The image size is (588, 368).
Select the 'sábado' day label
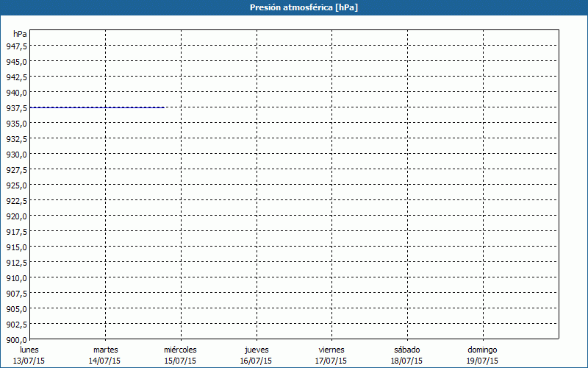pos(406,350)
